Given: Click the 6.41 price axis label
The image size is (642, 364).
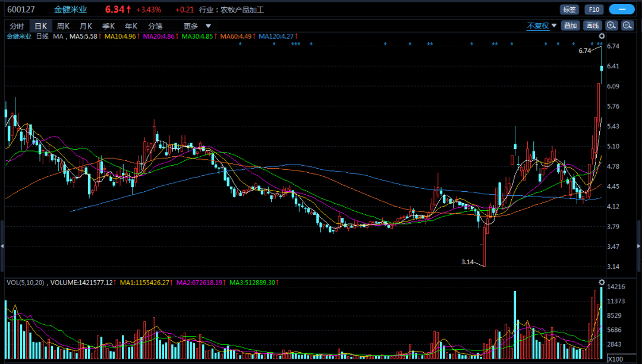Looking at the screenshot, I should (613, 66).
